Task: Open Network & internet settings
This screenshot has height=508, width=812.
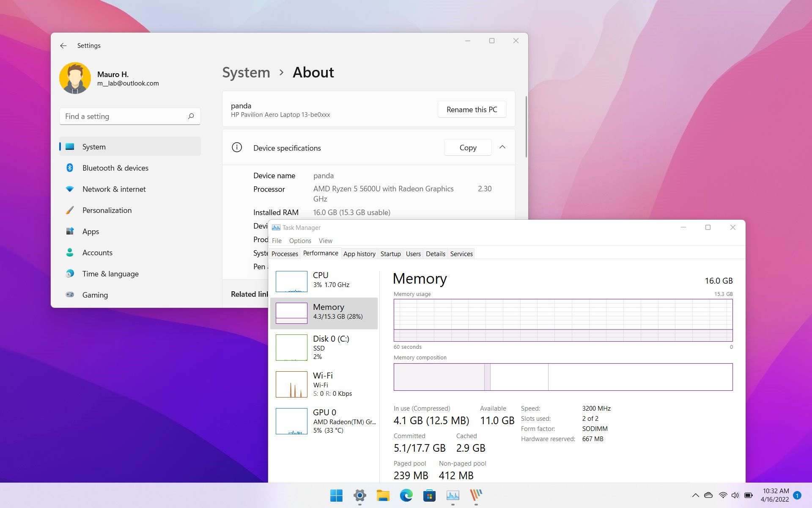Action: (x=114, y=189)
